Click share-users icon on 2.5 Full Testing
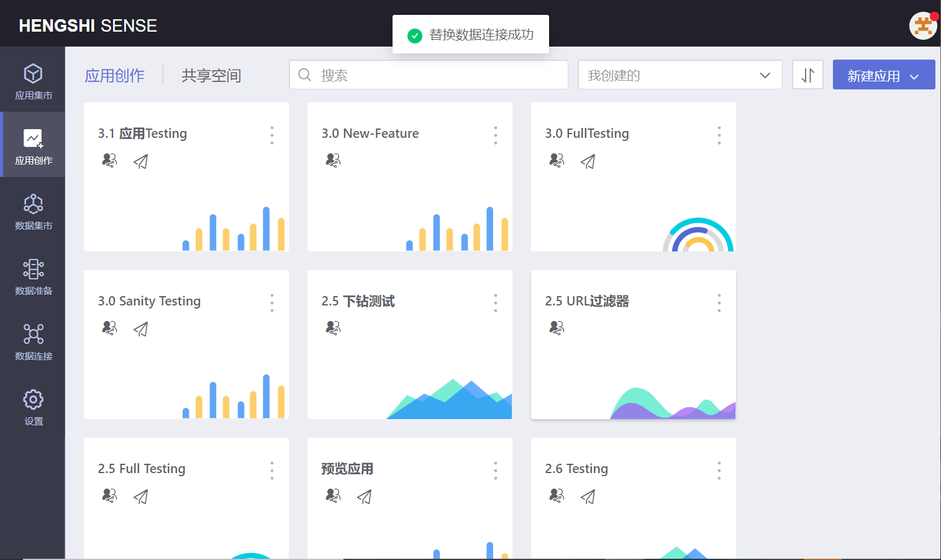This screenshot has height=560, width=941. click(109, 495)
